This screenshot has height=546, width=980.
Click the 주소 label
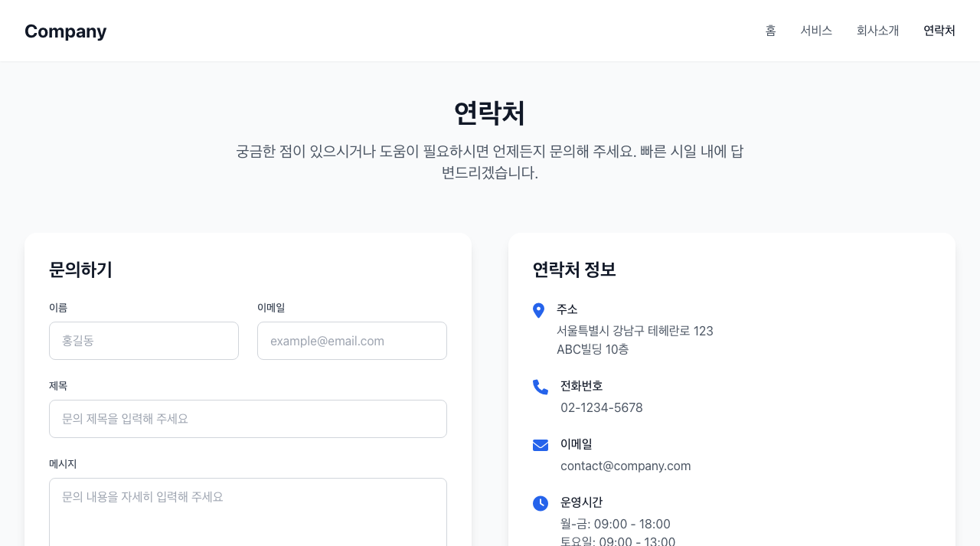point(567,309)
